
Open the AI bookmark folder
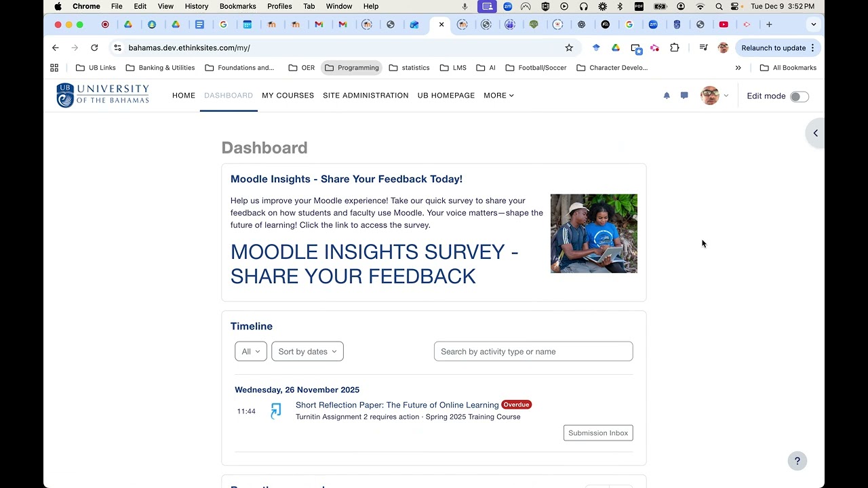click(x=486, y=68)
